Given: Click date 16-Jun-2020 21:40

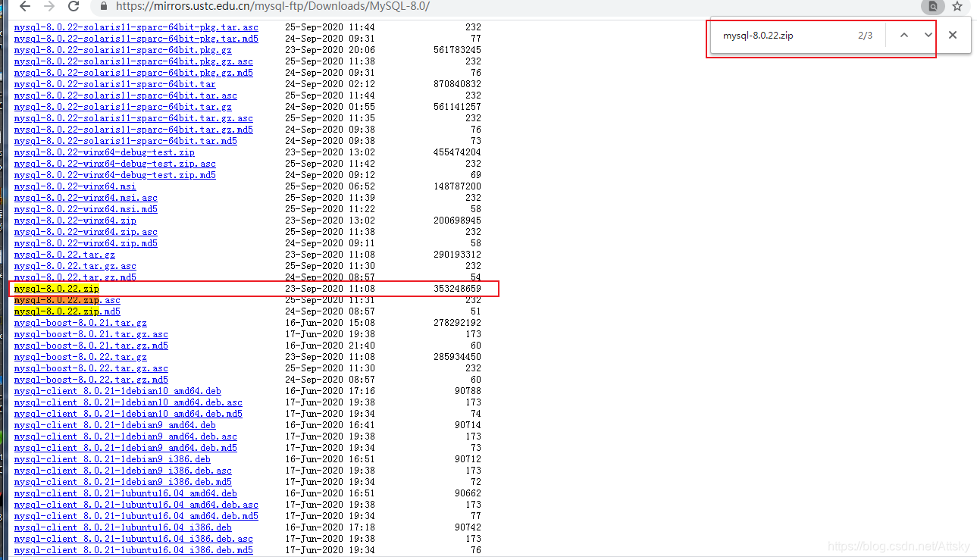Looking at the screenshot, I should (330, 346).
